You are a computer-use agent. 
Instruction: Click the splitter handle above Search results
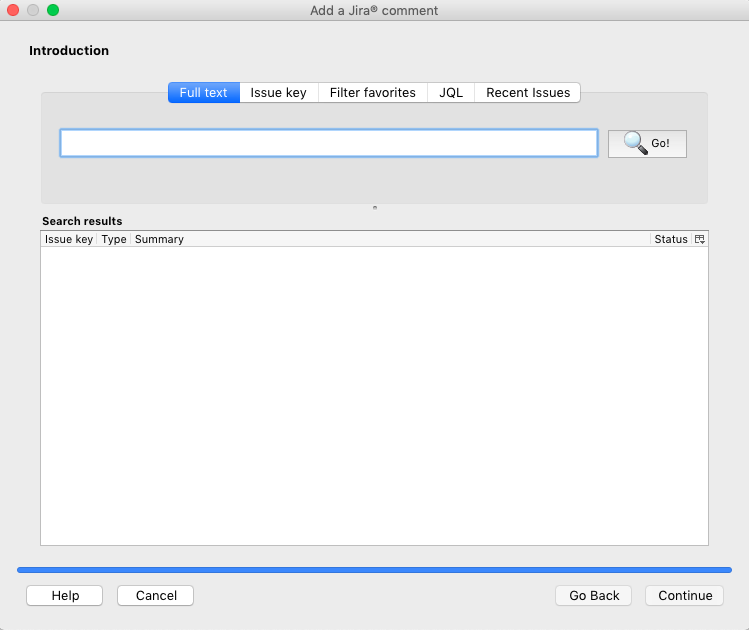pyautogui.click(x=375, y=208)
